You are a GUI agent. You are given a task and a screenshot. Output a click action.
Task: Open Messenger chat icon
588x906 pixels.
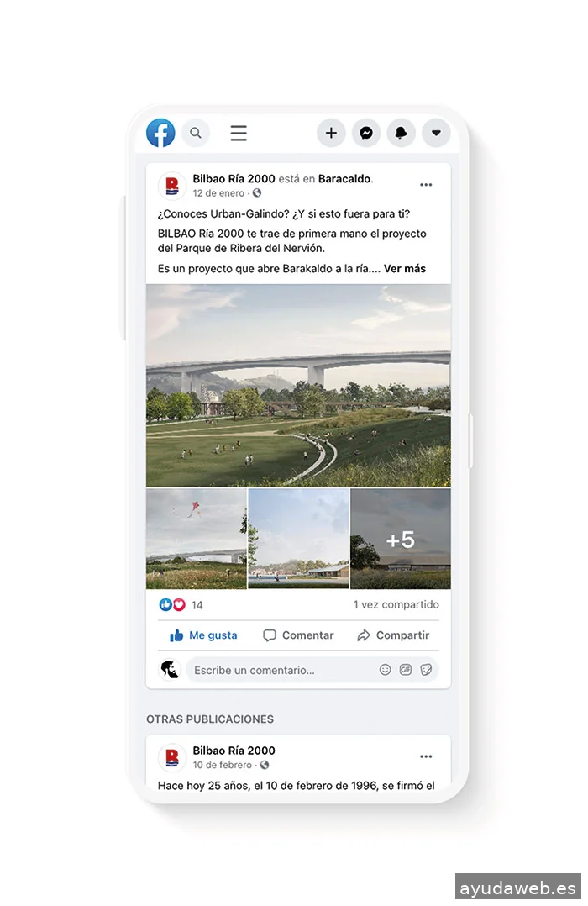pyautogui.click(x=366, y=133)
